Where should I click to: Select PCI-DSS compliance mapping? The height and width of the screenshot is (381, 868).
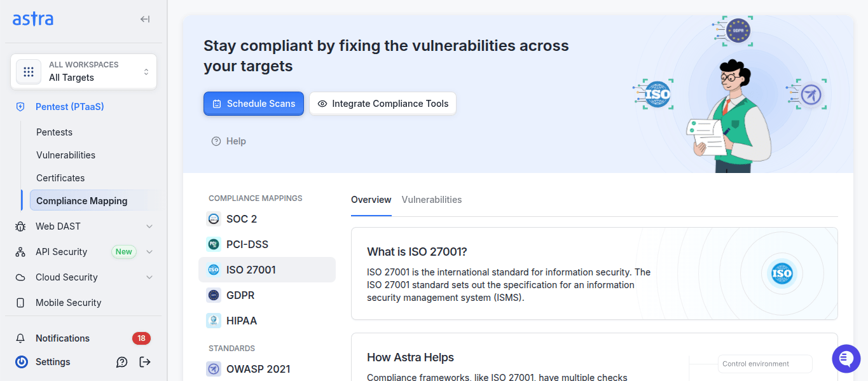(x=267, y=244)
